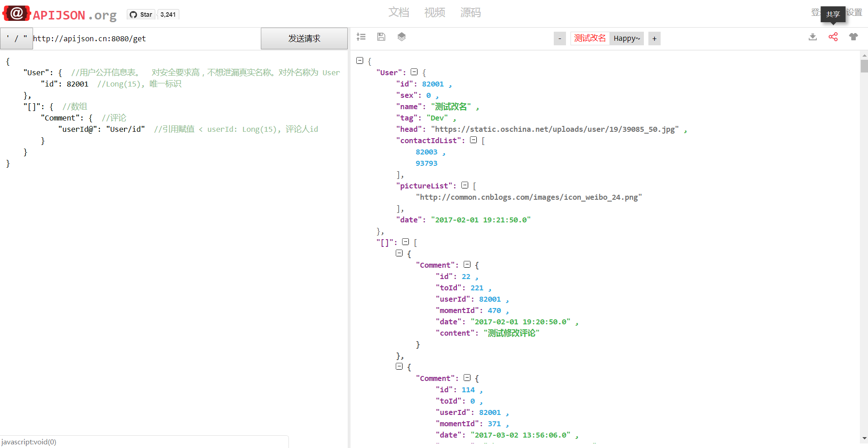Collapse the "[]" array node
868x448 pixels.
pos(406,242)
